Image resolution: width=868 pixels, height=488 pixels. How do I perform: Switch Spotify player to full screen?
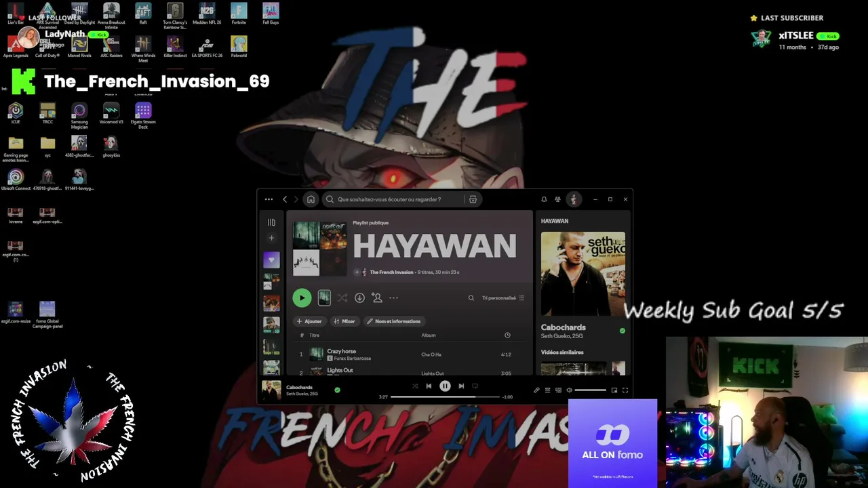[625, 390]
